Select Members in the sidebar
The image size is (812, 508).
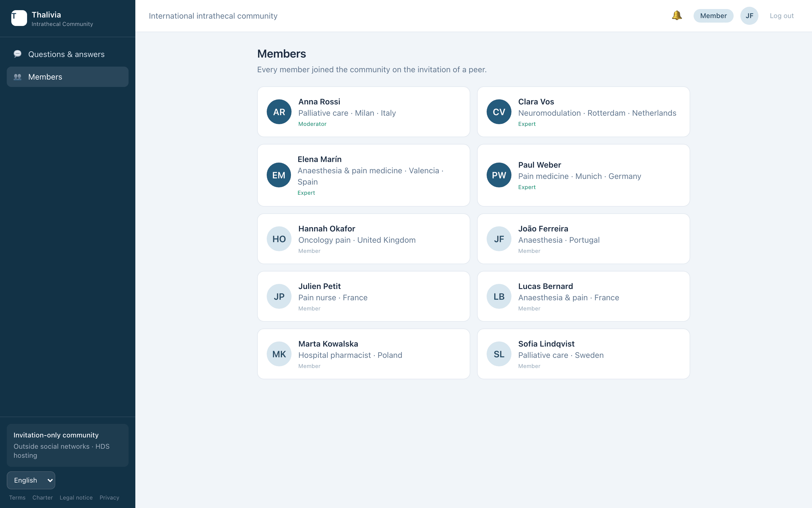click(x=67, y=77)
